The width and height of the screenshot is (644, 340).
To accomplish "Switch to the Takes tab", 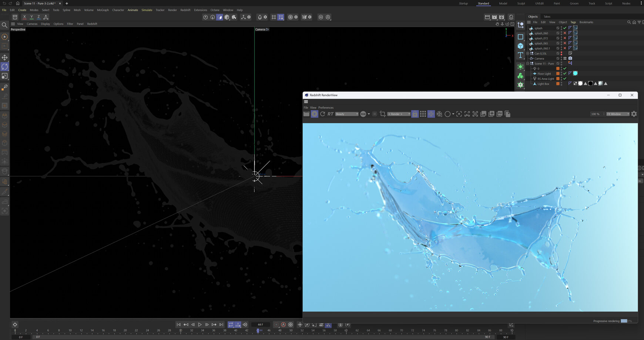I will click(547, 17).
